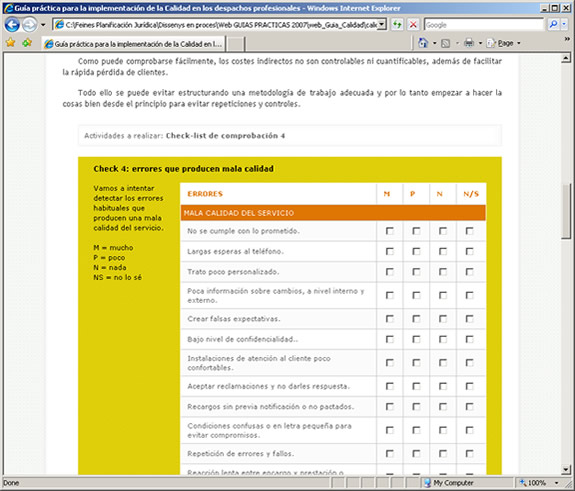Click the red Stop loading icon
Viewport: 575px width, 491px height.
(413, 25)
